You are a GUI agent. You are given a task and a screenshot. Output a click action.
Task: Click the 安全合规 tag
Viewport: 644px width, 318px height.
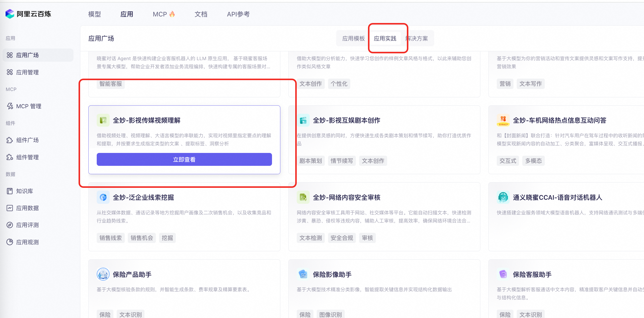[x=342, y=238]
